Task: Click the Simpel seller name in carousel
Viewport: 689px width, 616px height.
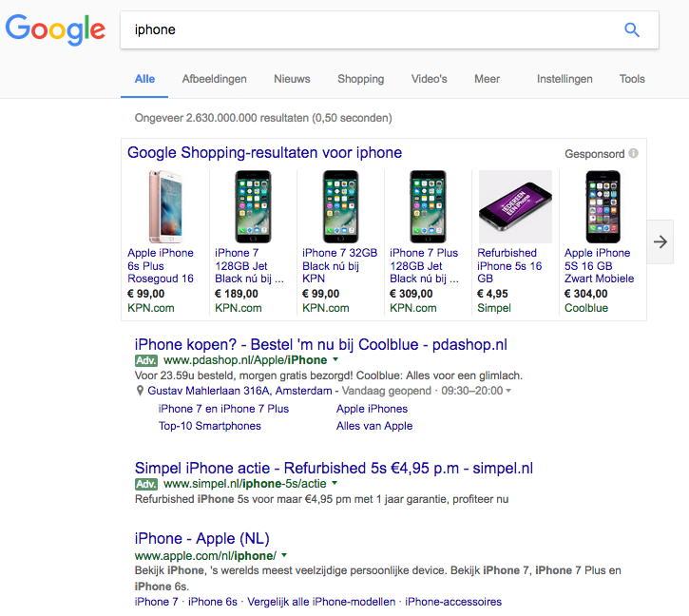Action: 494,308
